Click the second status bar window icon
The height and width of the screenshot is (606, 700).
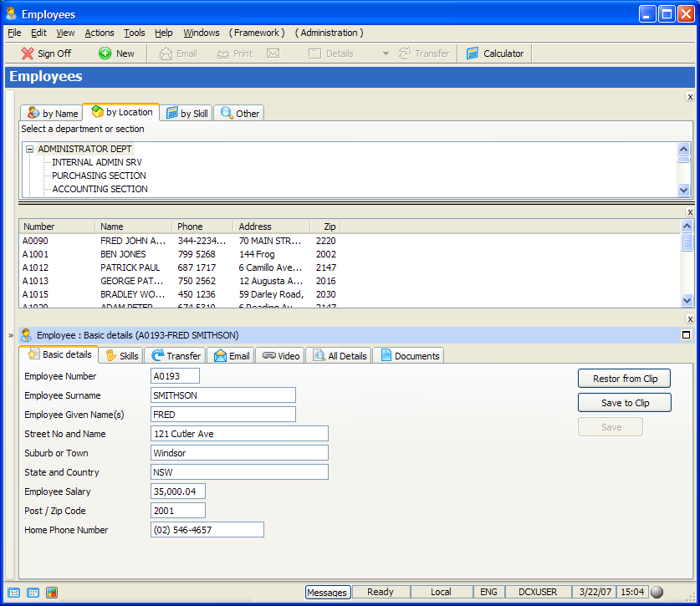[33, 593]
